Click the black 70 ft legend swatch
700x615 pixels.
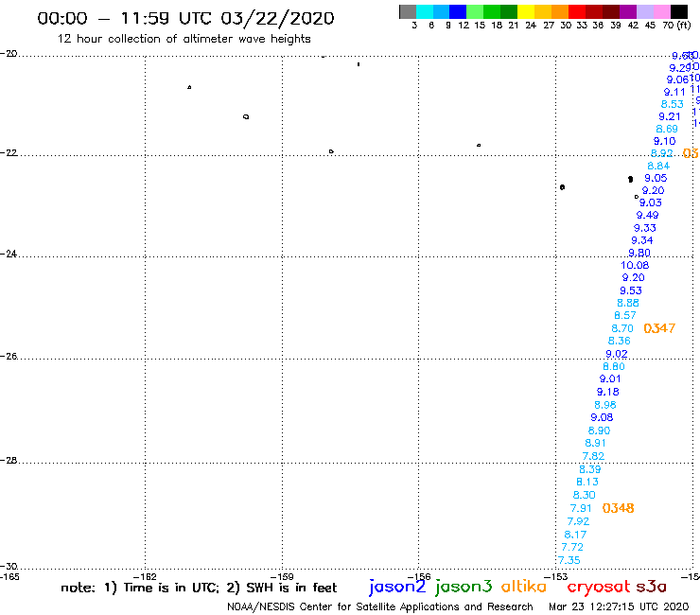coord(678,11)
